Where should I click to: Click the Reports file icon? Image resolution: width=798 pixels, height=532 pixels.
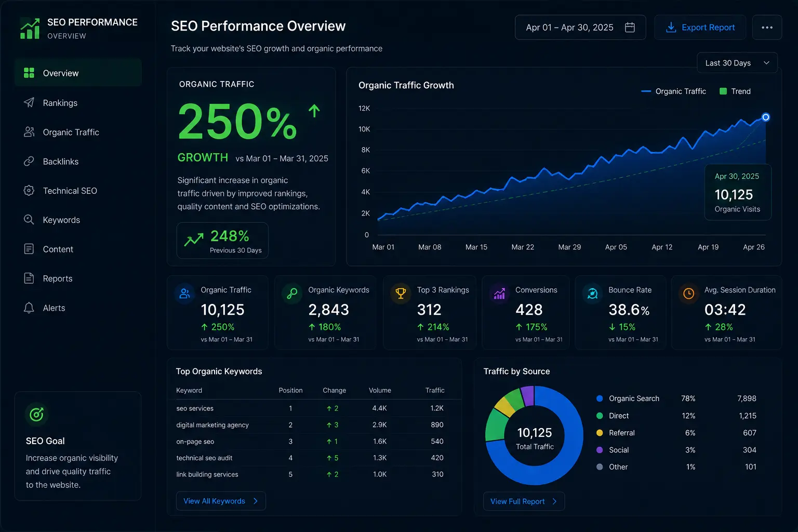click(29, 278)
